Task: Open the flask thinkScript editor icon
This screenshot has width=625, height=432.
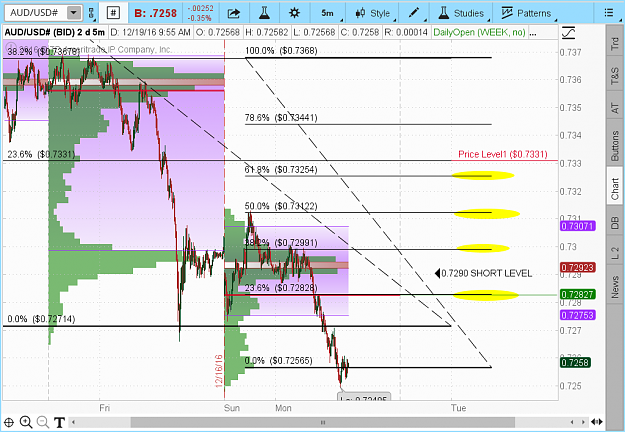Action: [264, 13]
